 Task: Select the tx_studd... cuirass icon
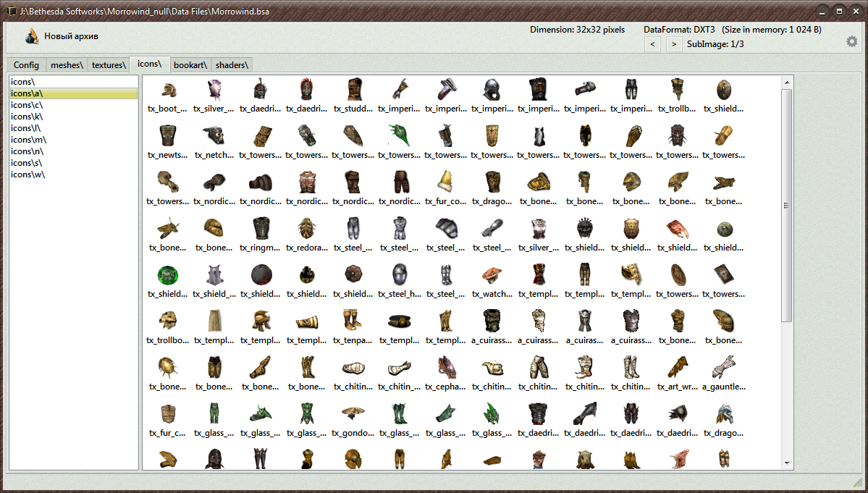coord(353,90)
